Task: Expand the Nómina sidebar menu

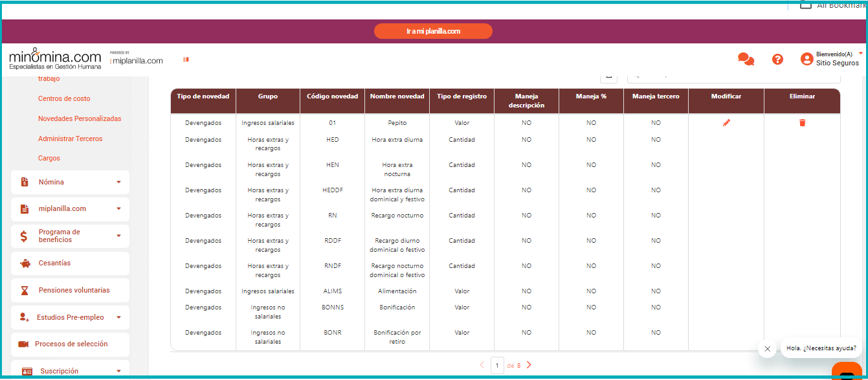Action: [118, 183]
